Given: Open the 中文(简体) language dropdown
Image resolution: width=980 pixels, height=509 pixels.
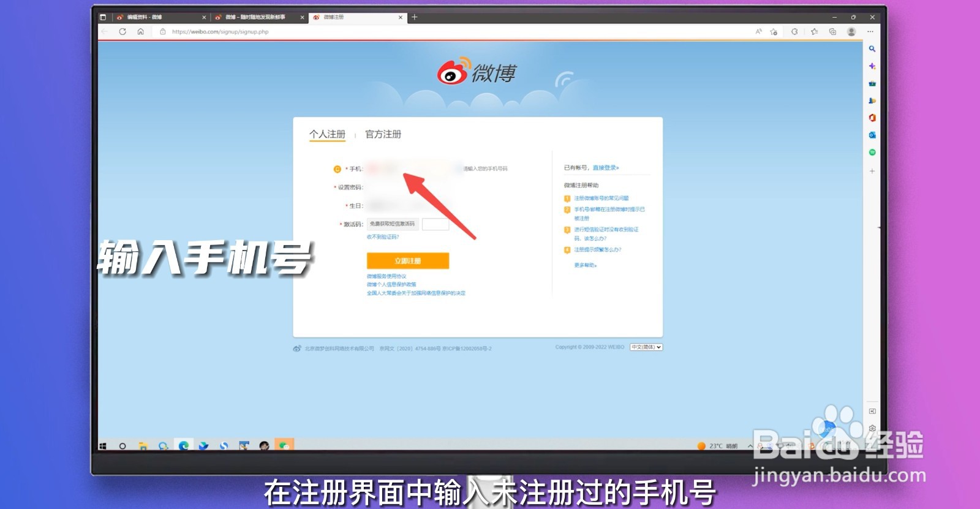Looking at the screenshot, I should [x=646, y=347].
